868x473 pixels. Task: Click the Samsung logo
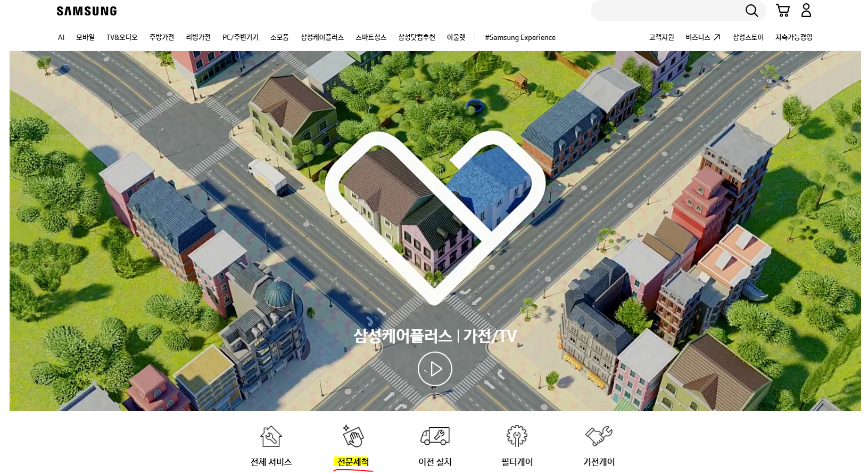87,11
